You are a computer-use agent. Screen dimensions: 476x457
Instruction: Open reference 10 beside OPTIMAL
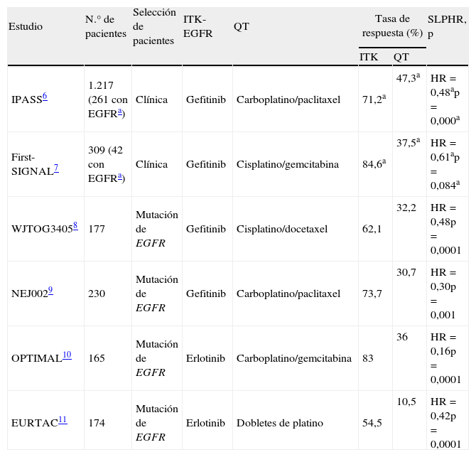(x=66, y=355)
